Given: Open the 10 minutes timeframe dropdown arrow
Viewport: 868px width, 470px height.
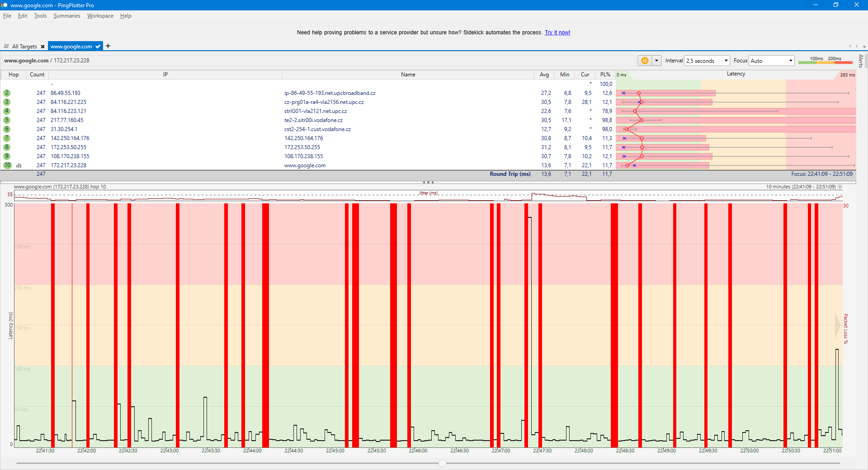Looking at the screenshot, I should pyautogui.click(x=840, y=187).
